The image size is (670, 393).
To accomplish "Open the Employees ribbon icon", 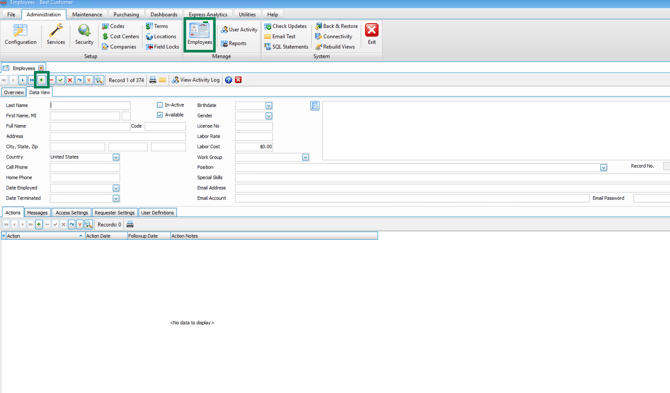I will click(200, 34).
